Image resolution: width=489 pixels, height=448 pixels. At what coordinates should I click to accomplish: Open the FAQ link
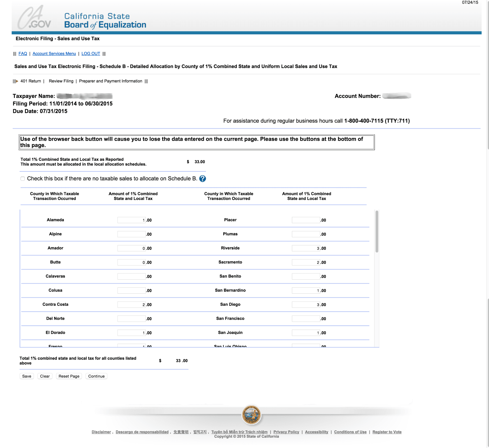tap(23, 54)
